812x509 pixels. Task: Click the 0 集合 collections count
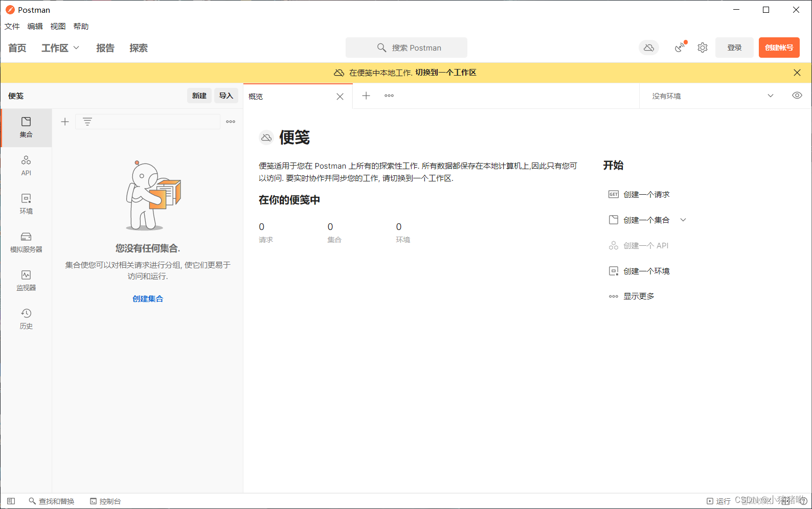334,233
